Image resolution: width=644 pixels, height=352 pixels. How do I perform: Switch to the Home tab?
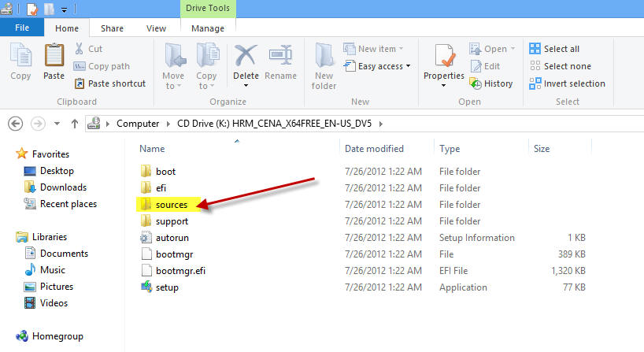point(67,28)
